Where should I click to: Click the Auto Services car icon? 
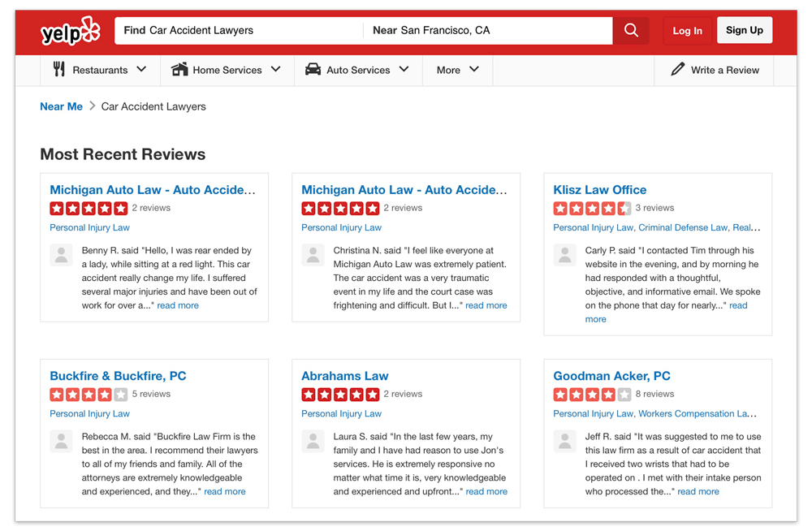pyautogui.click(x=313, y=69)
